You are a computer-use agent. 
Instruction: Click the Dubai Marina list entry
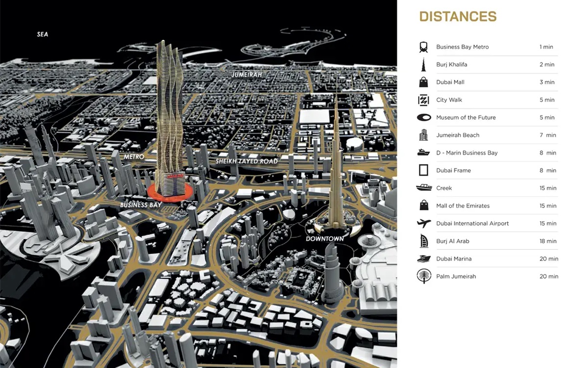click(x=454, y=259)
